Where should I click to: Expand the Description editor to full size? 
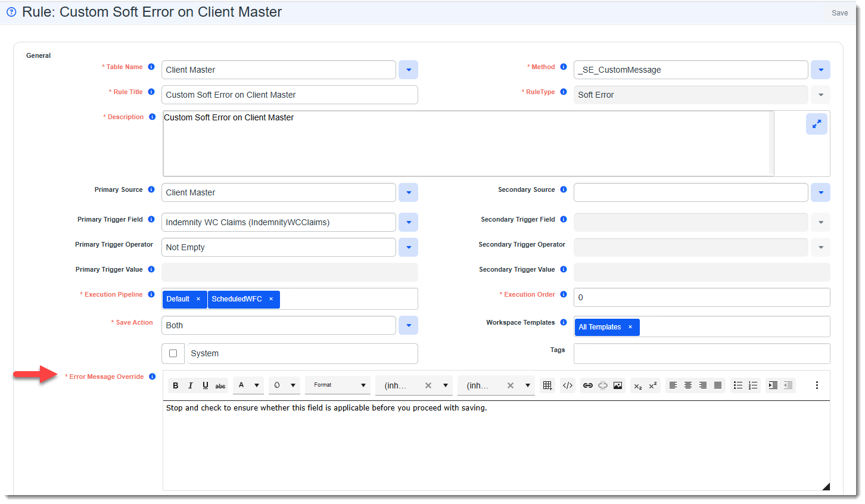click(816, 124)
